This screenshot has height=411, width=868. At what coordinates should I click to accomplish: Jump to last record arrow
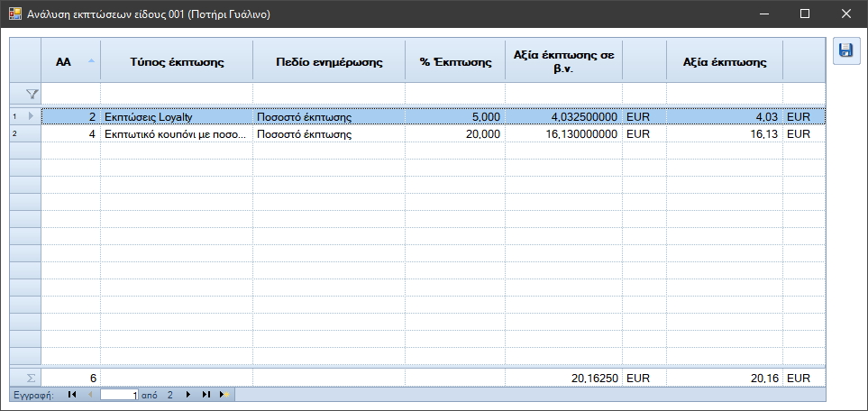click(206, 395)
